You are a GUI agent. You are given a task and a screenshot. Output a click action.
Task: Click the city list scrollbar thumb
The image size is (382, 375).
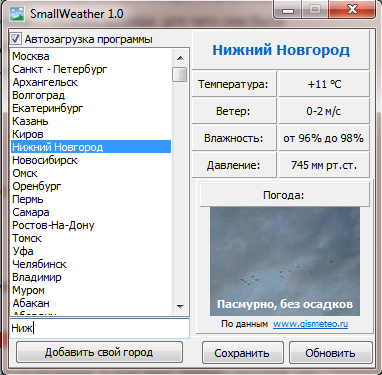pyautogui.click(x=180, y=74)
